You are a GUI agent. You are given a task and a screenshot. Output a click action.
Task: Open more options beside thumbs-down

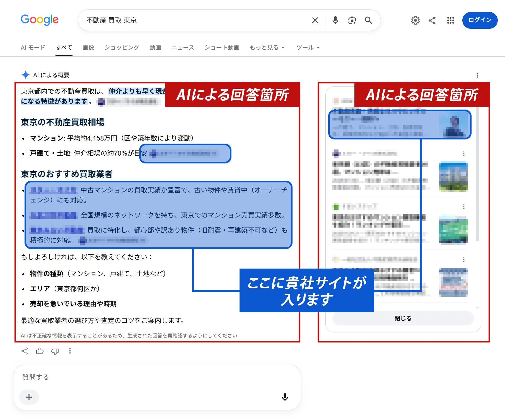(x=70, y=351)
